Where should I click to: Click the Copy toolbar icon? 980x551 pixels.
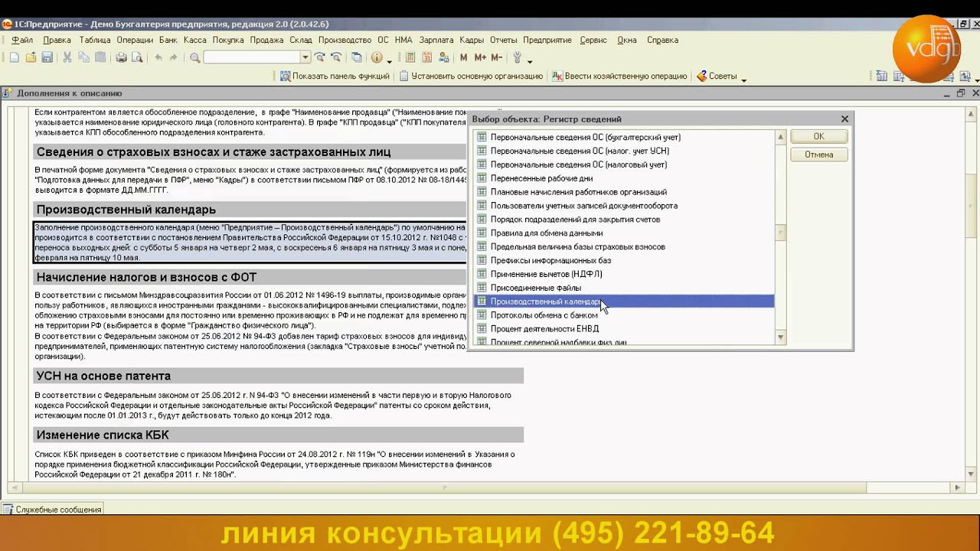[x=83, y=57]
